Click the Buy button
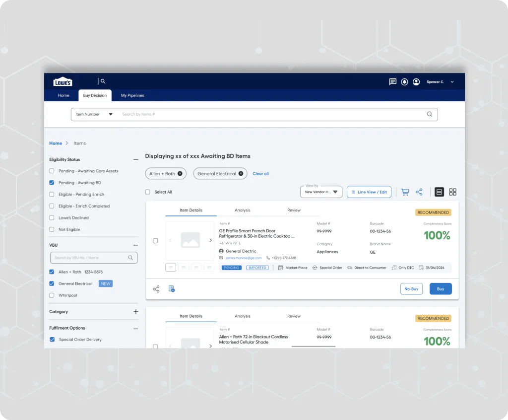The image size is (508, 420). [x=441, y=288]
